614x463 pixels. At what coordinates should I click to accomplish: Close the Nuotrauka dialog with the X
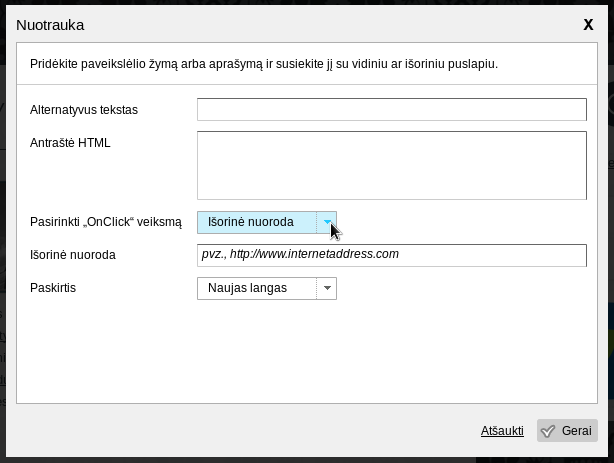click(588, 25)
